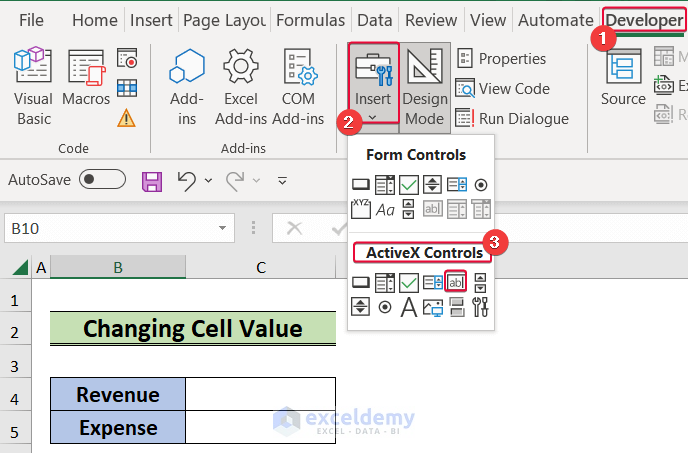688x453 pixels.
Task: Switch to the Page Layout tab
Action: [x=224, y=20]
